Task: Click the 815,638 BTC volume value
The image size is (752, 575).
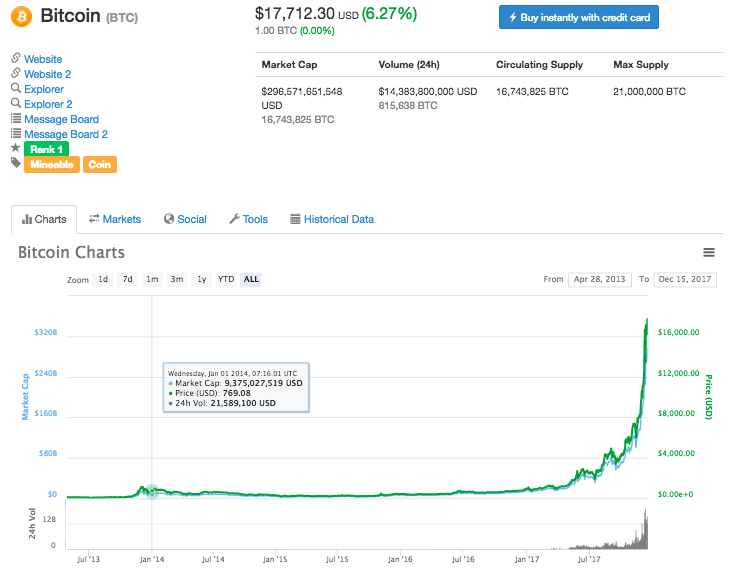Action: click(408, 106)
